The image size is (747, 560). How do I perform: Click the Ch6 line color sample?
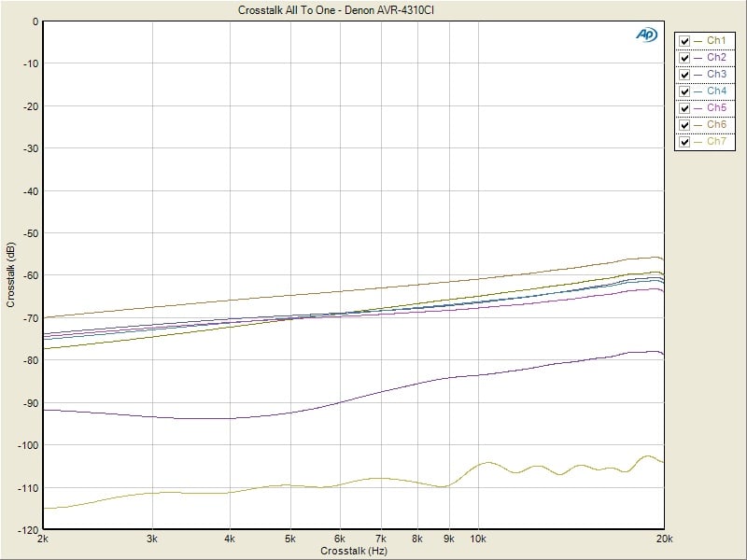(699, 125)
